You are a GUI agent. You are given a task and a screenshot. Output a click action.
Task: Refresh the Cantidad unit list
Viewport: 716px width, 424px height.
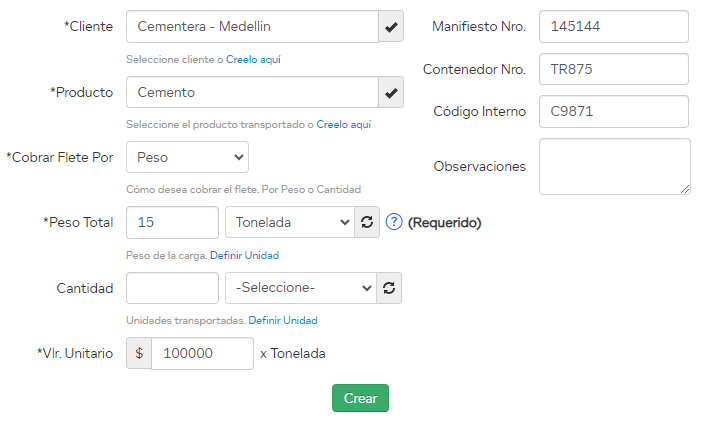coord(390,288)
